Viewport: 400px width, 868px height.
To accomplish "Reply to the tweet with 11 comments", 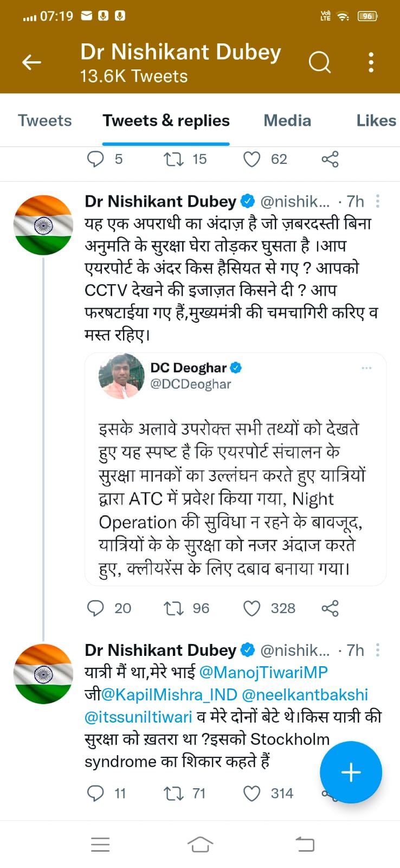I will [x=95, y=794].
